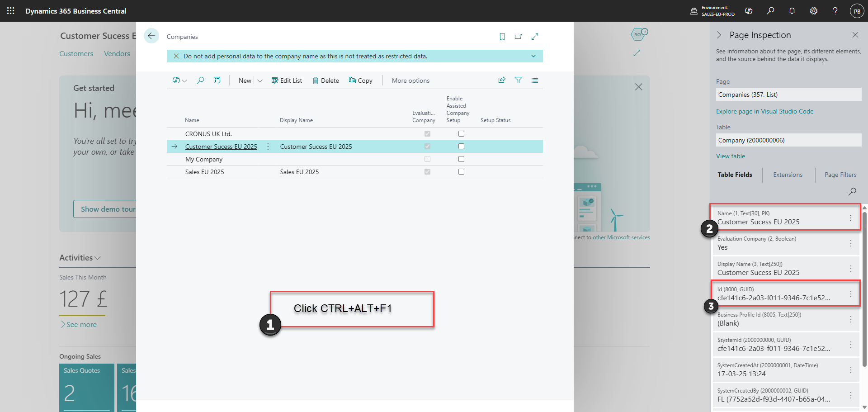Open the app launcher waffle menu
Viewport: 868px width, 412px height.
(x=11, y=11)
